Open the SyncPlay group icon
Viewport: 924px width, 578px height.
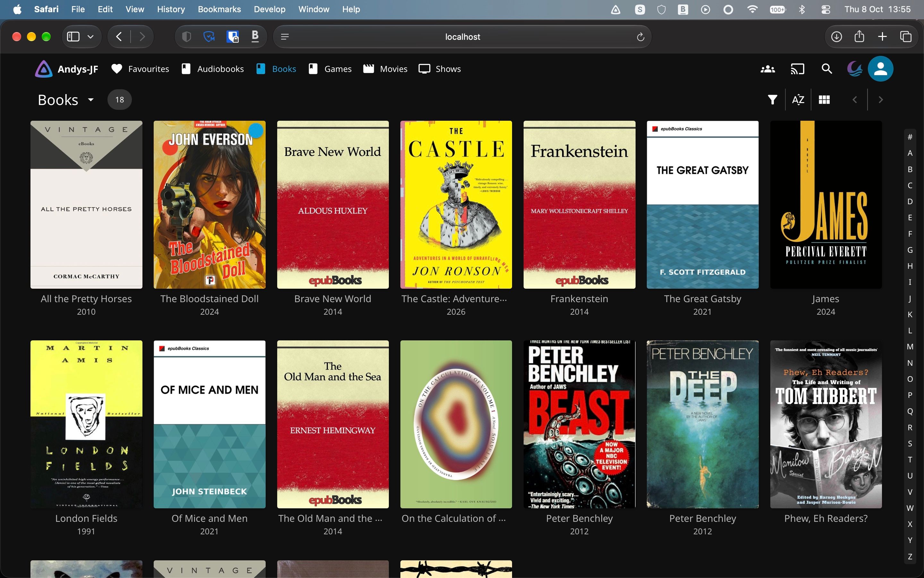click(767, 69)
